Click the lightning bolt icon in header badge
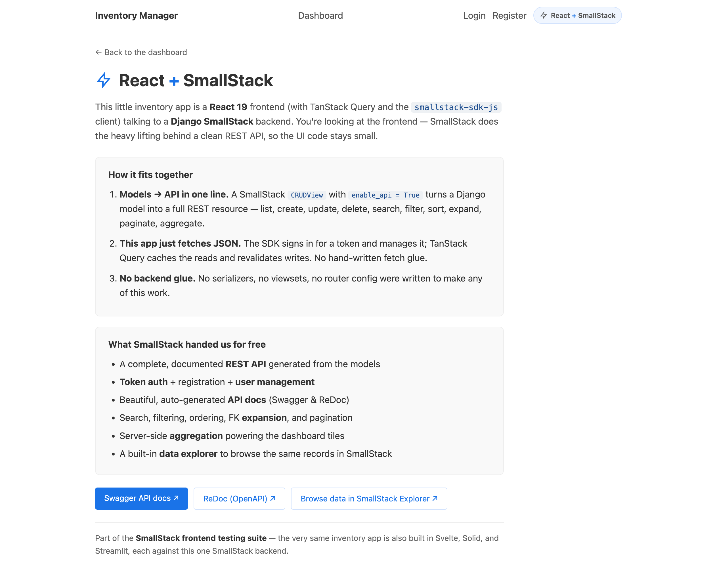 pyautogui.click(x=544, y=16)
